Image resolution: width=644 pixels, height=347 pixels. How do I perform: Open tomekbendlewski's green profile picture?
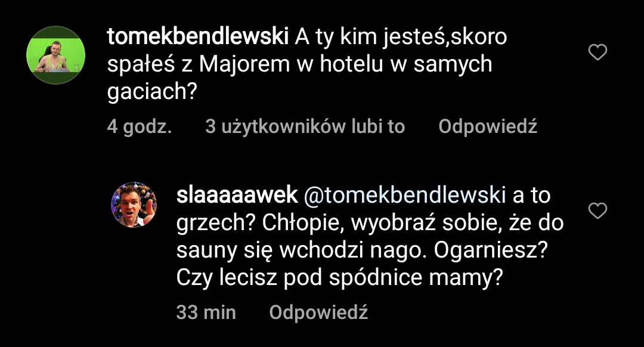point(56,55)
